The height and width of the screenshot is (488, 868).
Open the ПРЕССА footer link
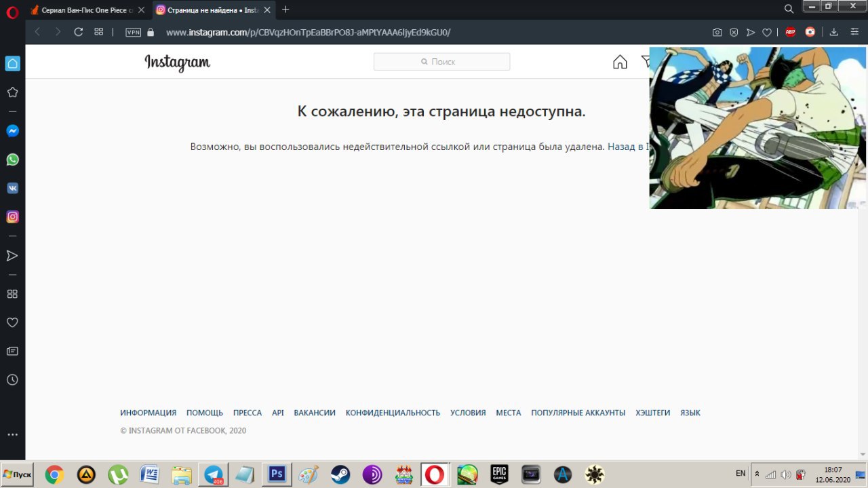248,413
